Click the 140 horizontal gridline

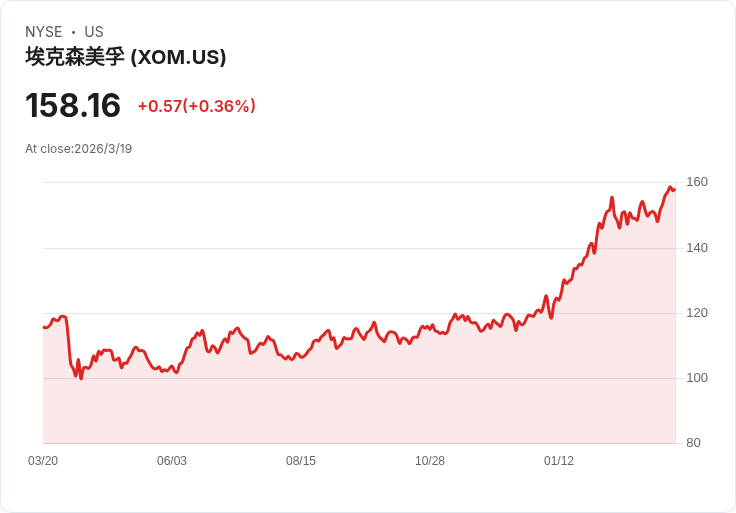(x=359, y=248)
